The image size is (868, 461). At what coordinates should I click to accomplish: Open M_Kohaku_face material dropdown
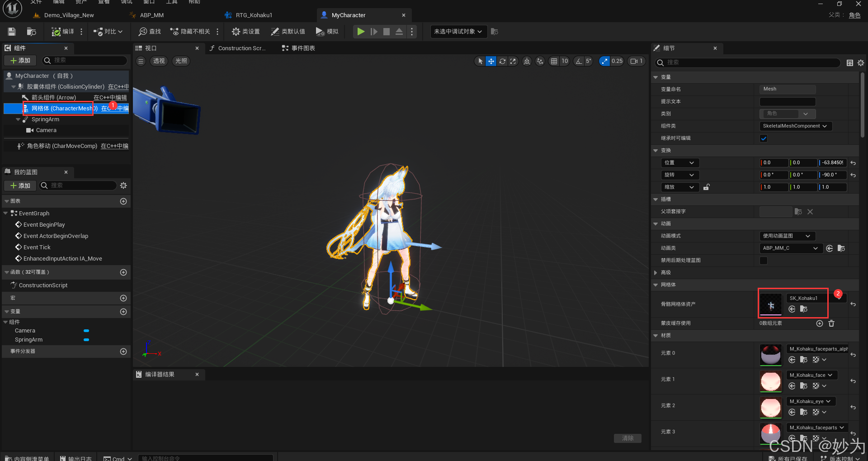(x=812, y=375)
